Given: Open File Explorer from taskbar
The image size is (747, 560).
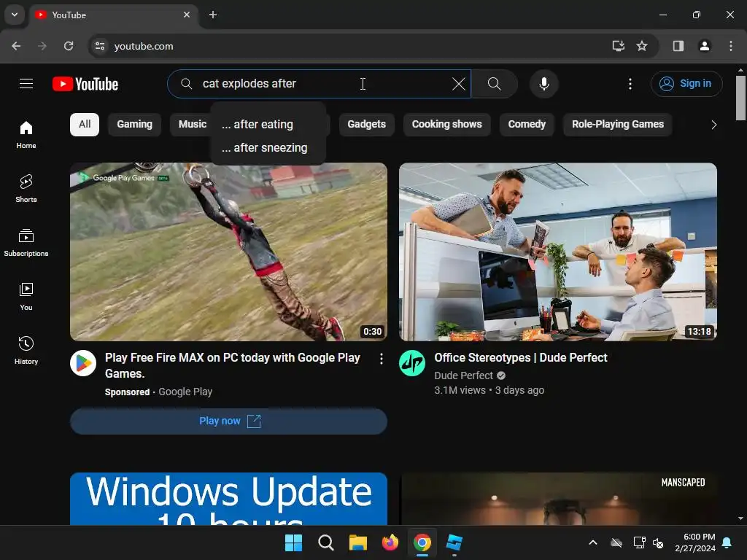Looking at the screenshot, I should (357, 542).
